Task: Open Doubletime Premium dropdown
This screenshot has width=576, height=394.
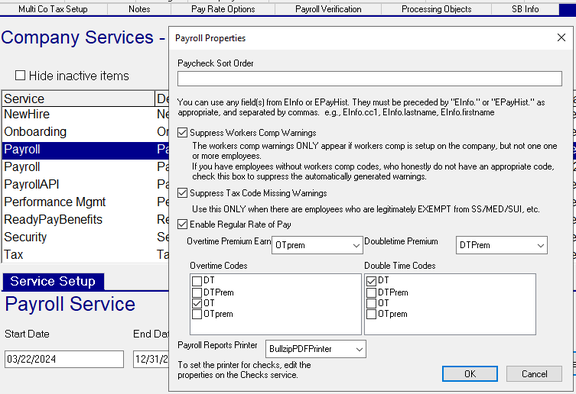Action: pyautogui.click(x=501, y=245)
